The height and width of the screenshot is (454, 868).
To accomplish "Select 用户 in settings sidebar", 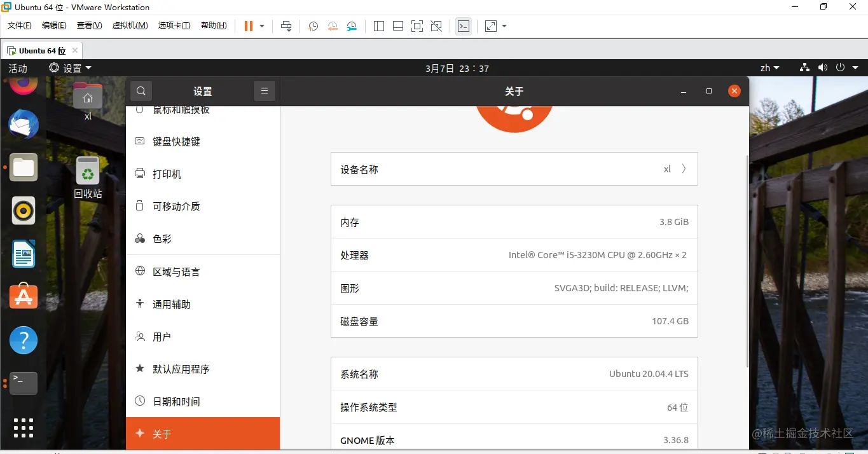I will click(203, 336).
